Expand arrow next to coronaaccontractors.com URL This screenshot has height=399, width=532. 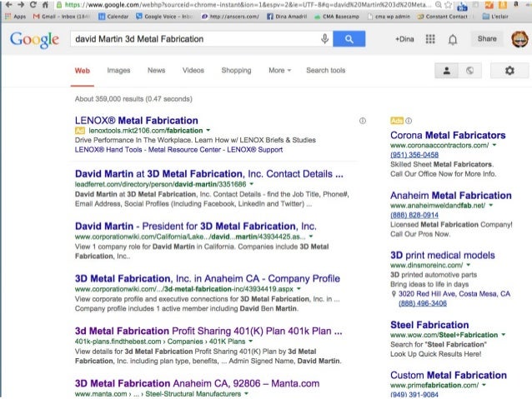[494, 145]
